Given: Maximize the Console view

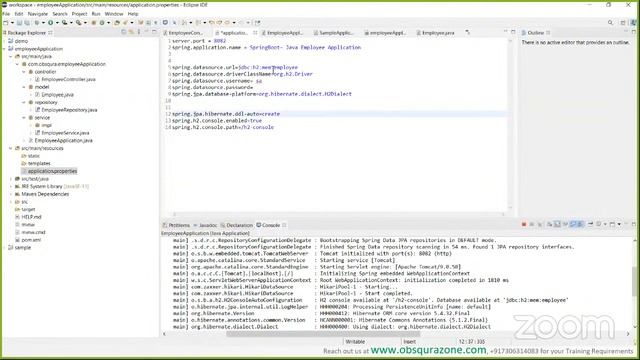Looking at the screenshot, I should pos(634,224).
